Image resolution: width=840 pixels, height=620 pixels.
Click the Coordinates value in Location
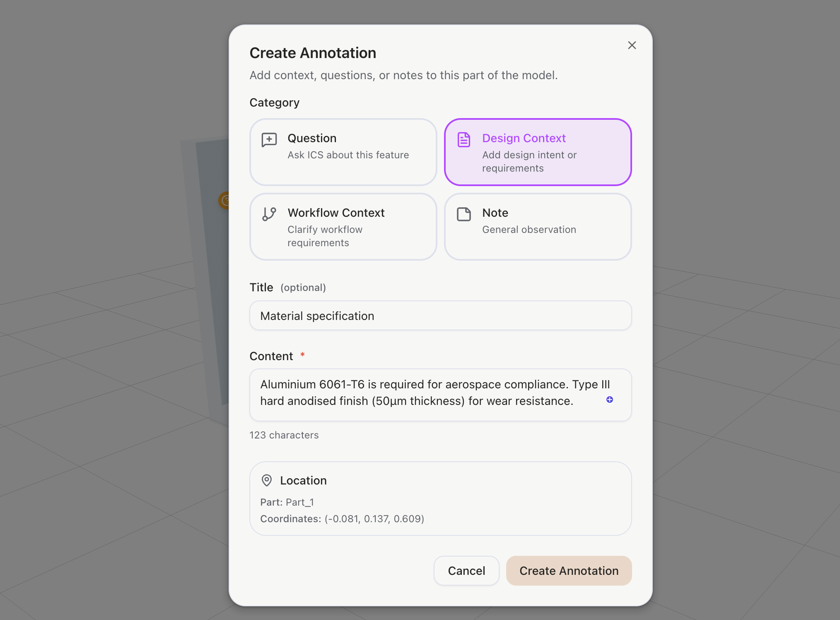click(x=374, y=519)
